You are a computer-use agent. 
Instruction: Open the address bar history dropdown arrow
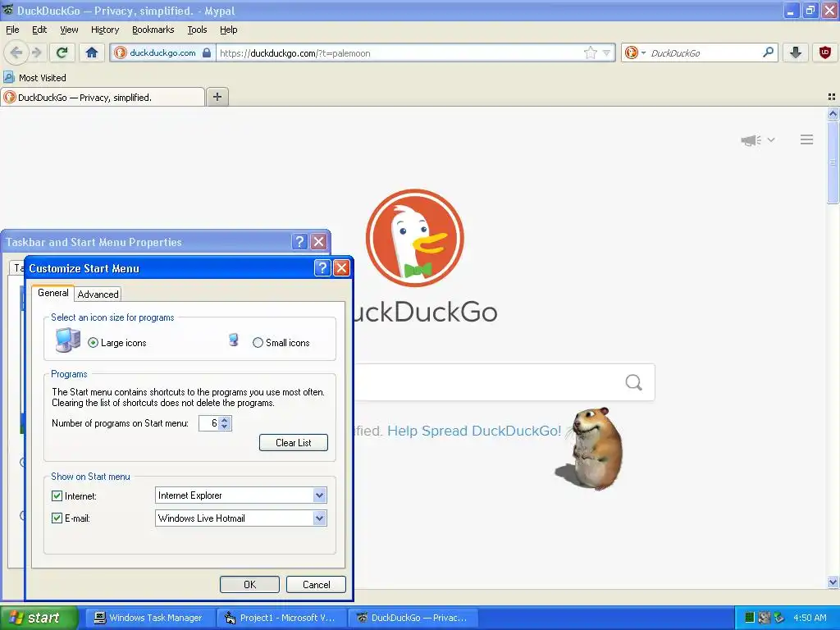606,52
